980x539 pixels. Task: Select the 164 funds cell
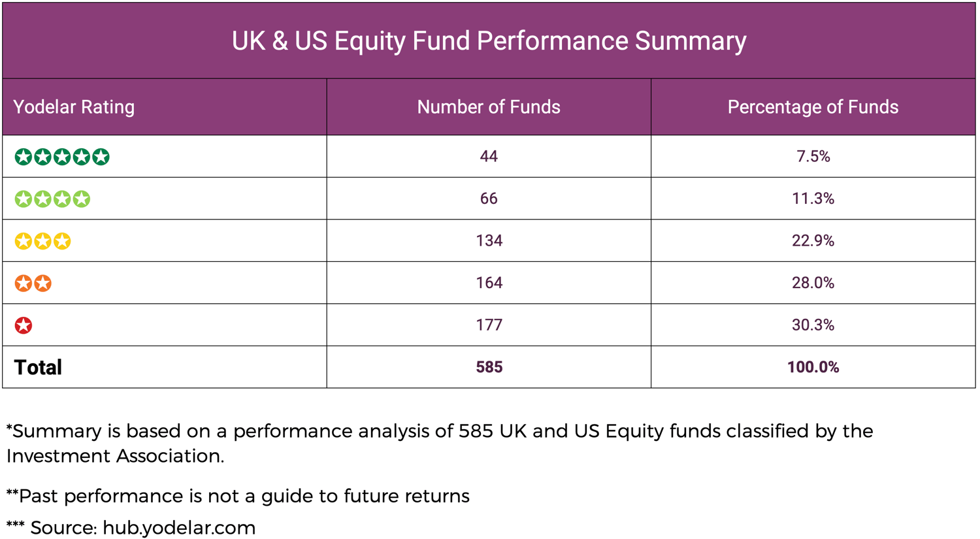coord(489,283)
